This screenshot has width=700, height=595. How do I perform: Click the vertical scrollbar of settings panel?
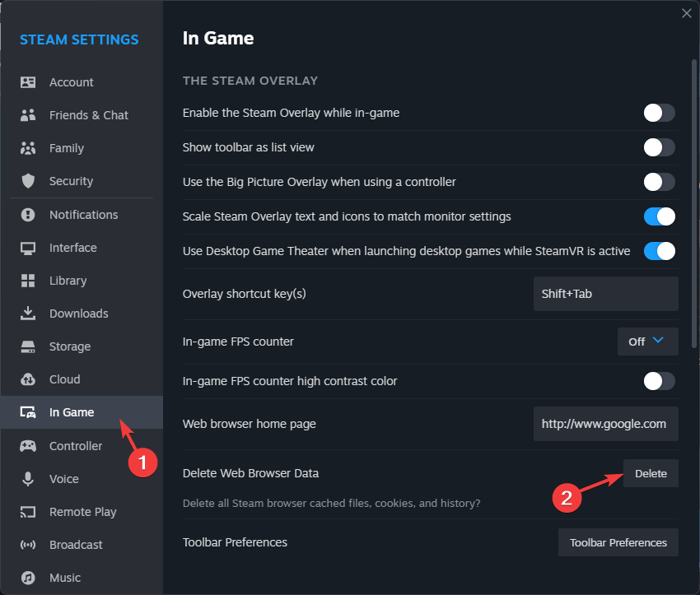pyautogui.click(x=693, y=203)
